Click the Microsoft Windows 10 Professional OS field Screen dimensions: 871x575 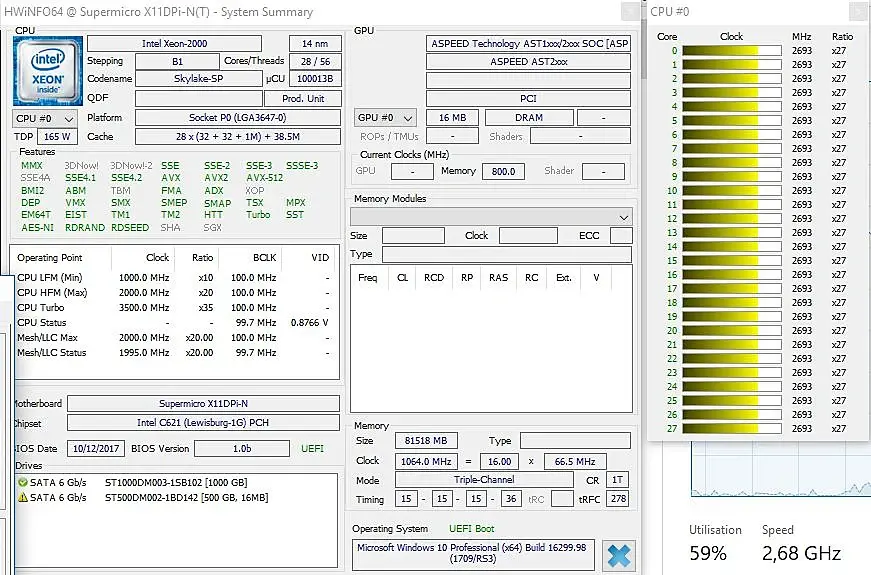473,553
